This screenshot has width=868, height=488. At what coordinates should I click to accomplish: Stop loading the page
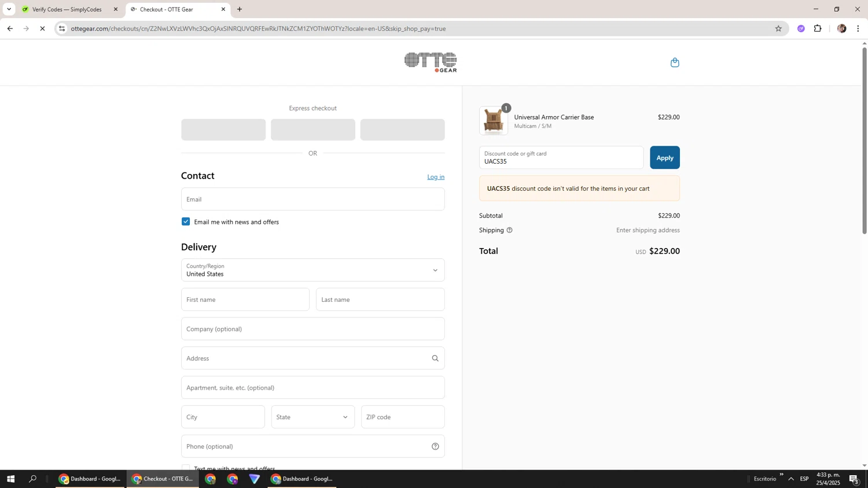[42, 28]
